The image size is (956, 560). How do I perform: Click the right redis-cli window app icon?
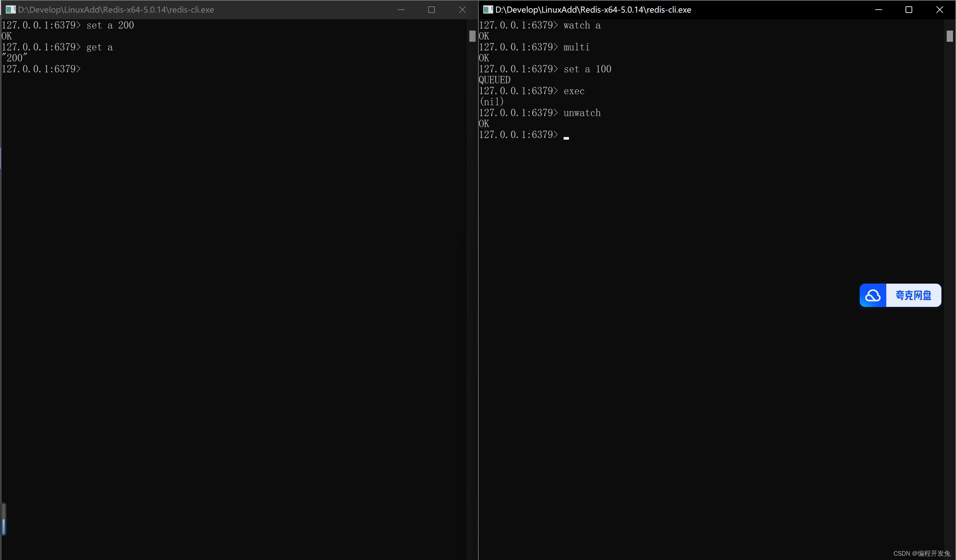click(488, 10)
